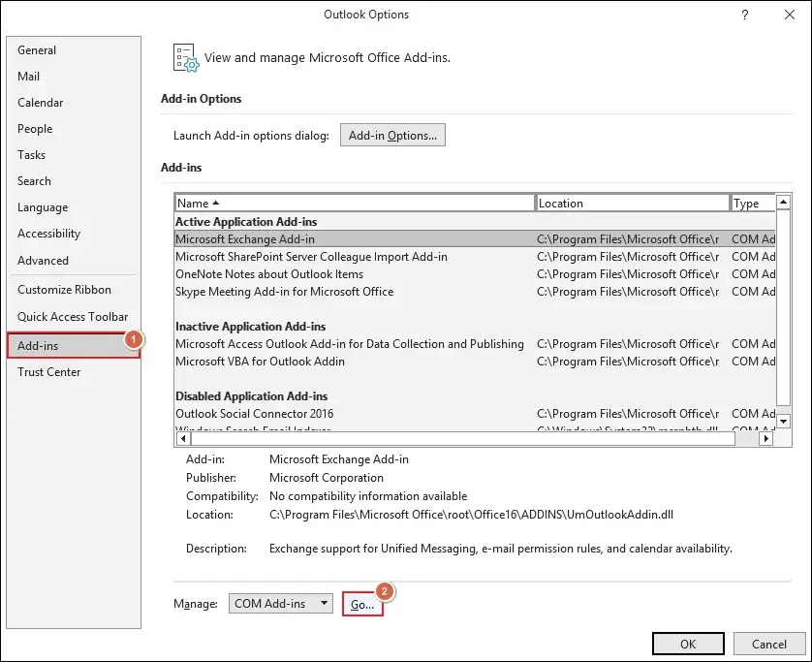The image size is (812, 662).
Task: Click the Go... button
Action: coord(362,604)
